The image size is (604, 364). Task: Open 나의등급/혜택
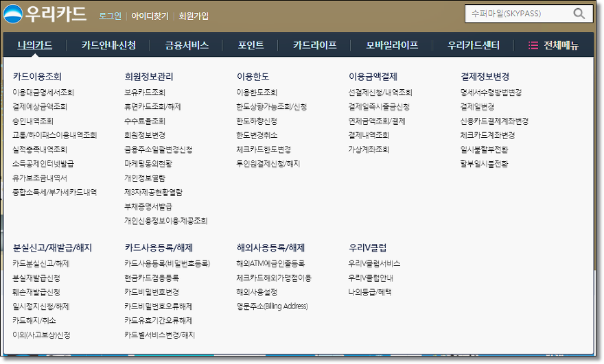[x=370, y=292]
